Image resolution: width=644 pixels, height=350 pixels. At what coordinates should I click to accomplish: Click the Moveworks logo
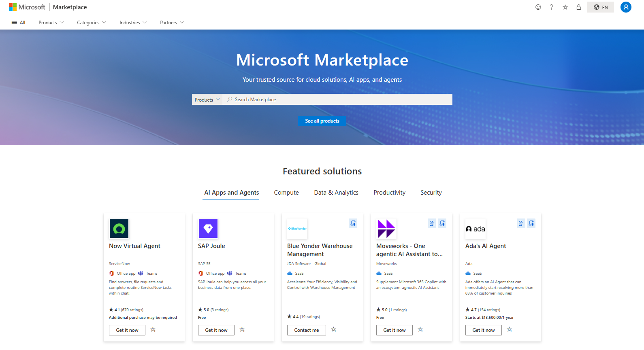pyautogui.click(x=386, y=229)
